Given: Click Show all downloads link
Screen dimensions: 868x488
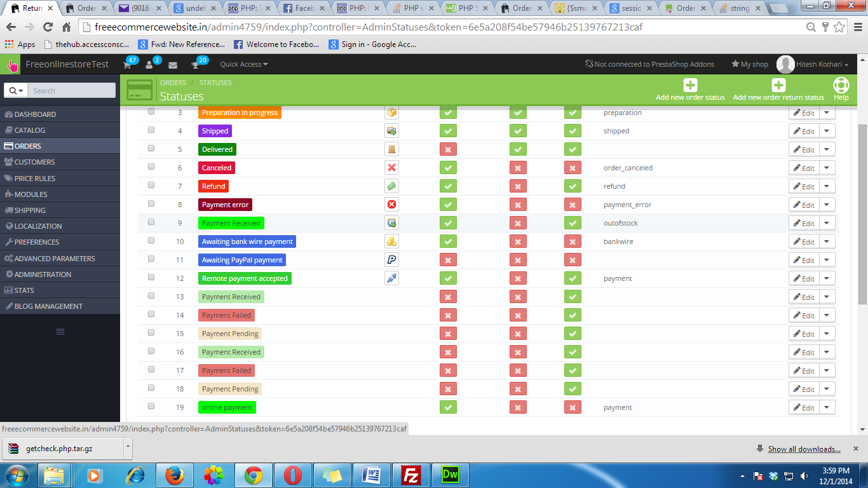Looking at the screenshot, I should point(804,449).
